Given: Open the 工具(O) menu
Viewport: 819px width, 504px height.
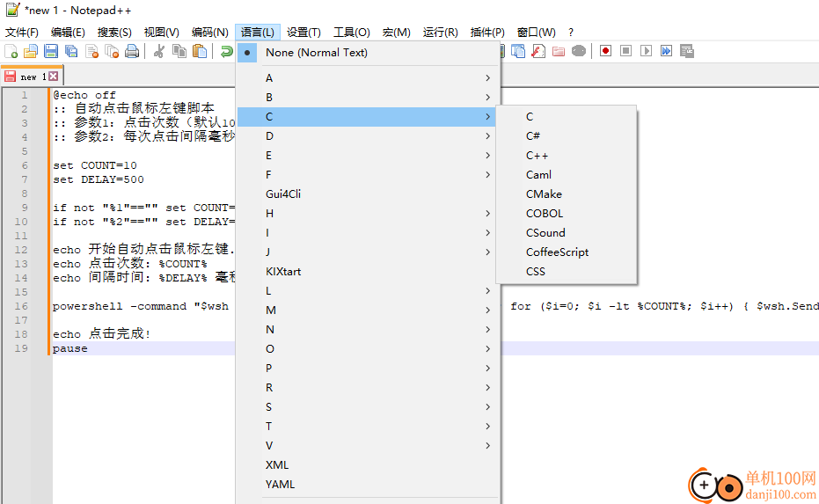Looking at the screenshot, I should tap(352, 33).
